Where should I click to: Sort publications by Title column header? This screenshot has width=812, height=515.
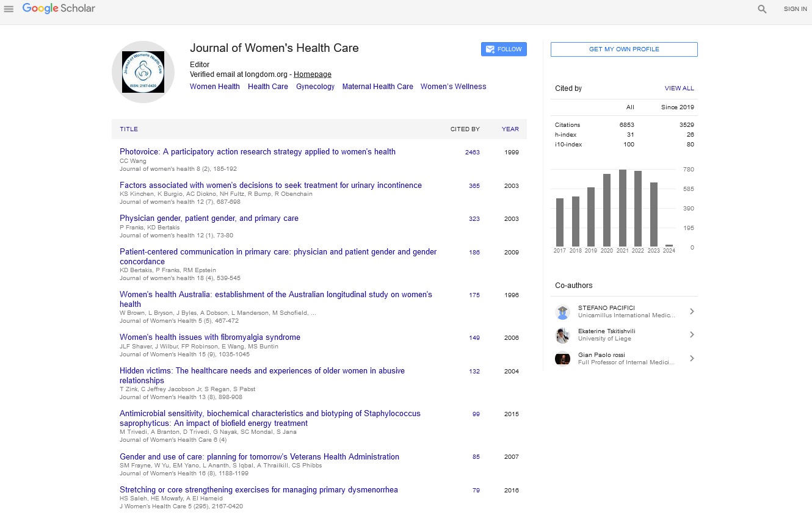[129, 129]
